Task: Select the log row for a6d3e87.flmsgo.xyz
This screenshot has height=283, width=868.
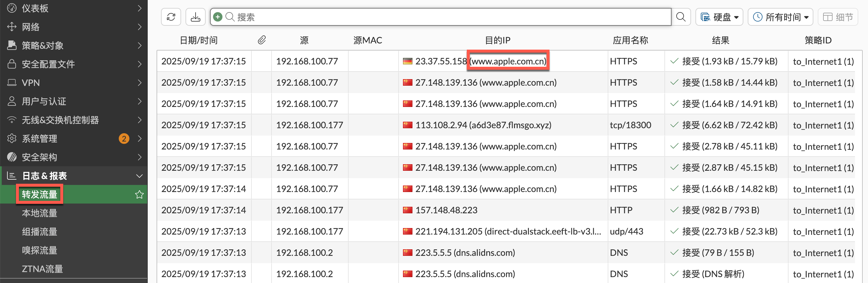Action: pos(483,125)
